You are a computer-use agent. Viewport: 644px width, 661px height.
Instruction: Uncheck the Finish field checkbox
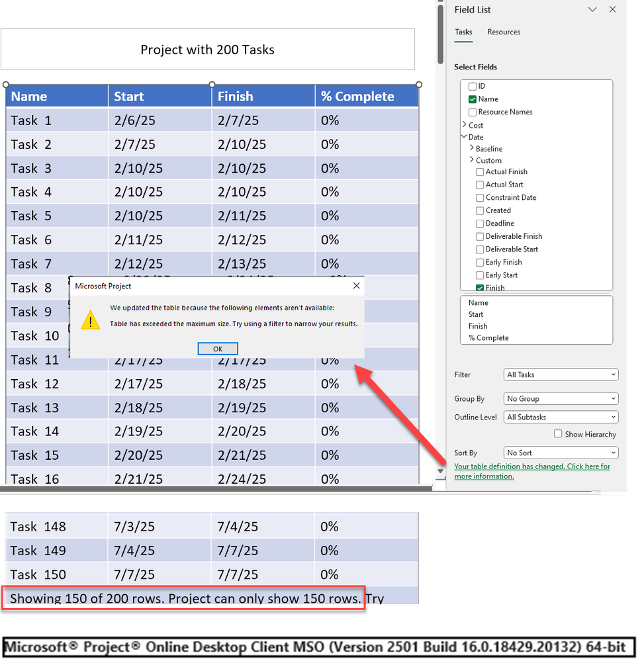[479, 288]
